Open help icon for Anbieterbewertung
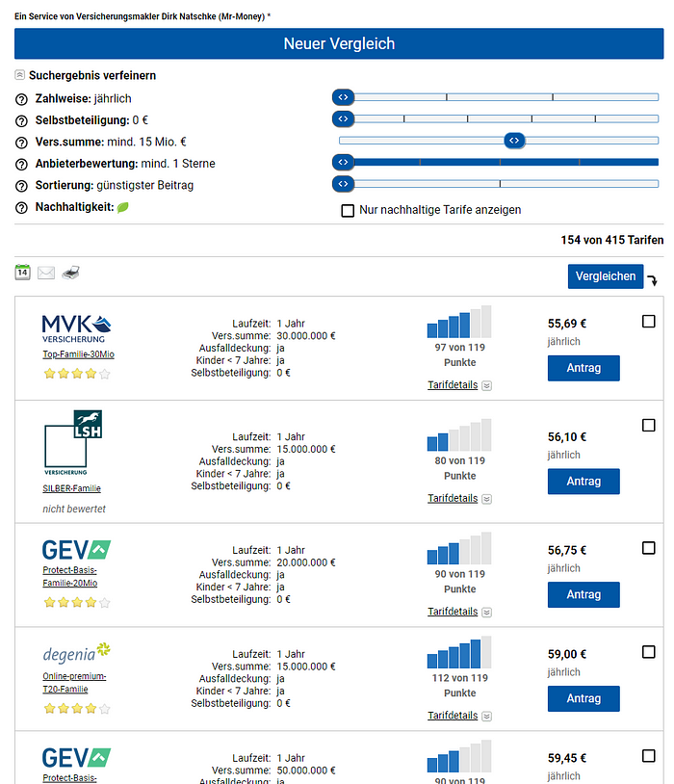The width and height of the screenshot is (674, 784). pos(21,164)
